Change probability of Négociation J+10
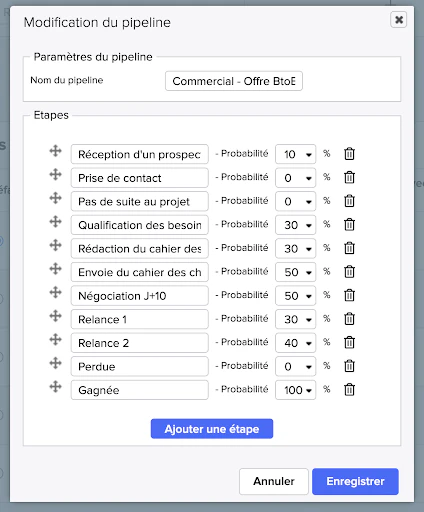424x512 pixels. click(x=295, y=295)
